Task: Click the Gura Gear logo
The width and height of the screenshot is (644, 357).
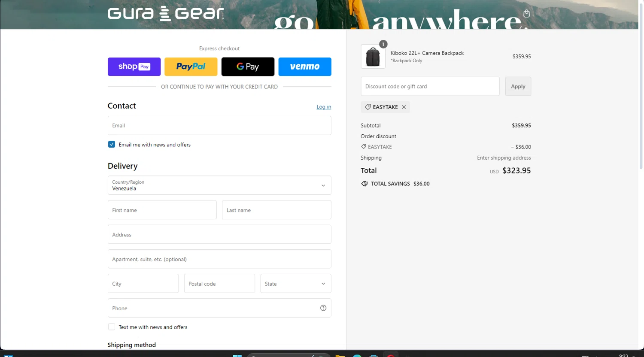Action: [166, 13]
